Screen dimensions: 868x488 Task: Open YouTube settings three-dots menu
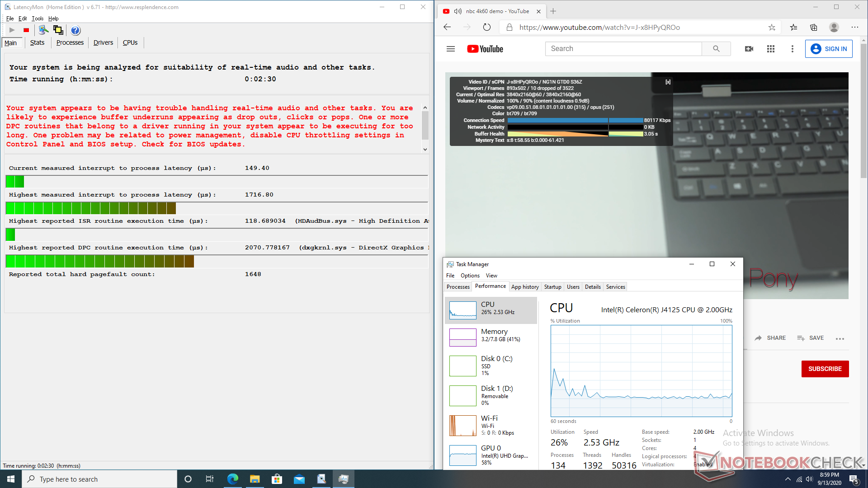coord(792,49)
